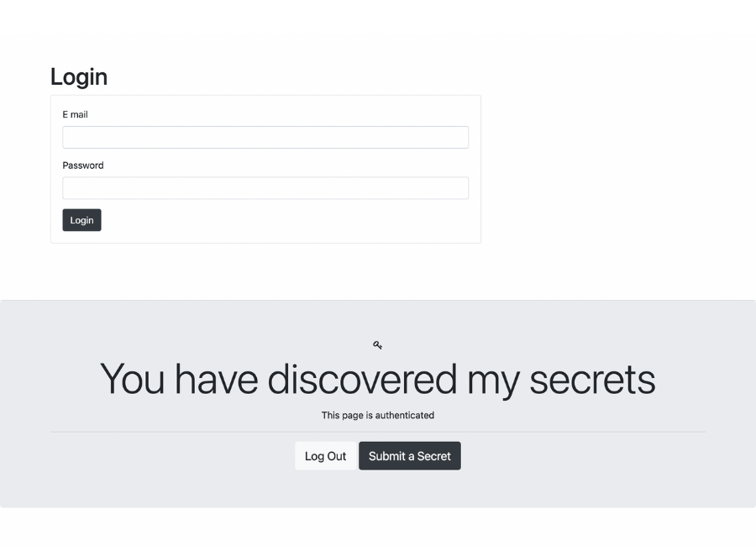Screen dimensions: 756x546
Task: Focus the E mail input field
Action: pyautogui.click(x=265, y=138)
